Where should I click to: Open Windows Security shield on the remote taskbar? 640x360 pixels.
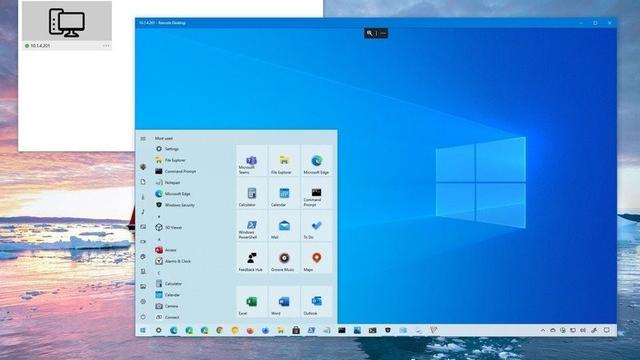388,330
